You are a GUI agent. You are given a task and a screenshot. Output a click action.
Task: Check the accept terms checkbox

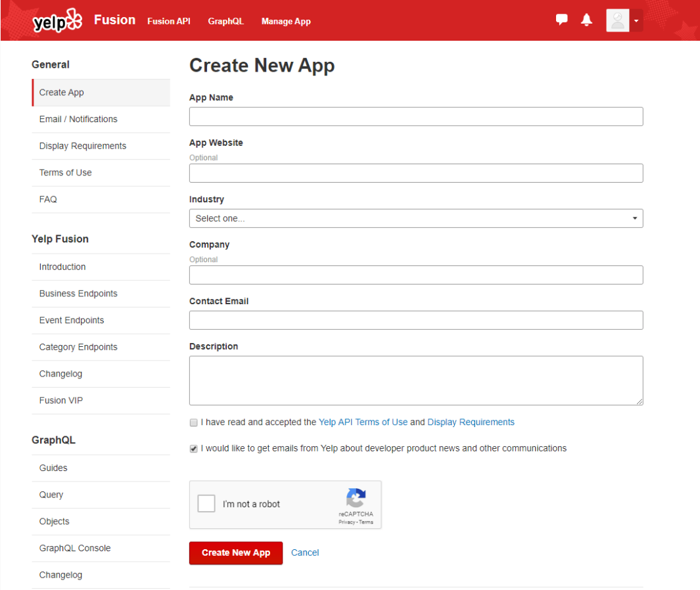point(193,422)
